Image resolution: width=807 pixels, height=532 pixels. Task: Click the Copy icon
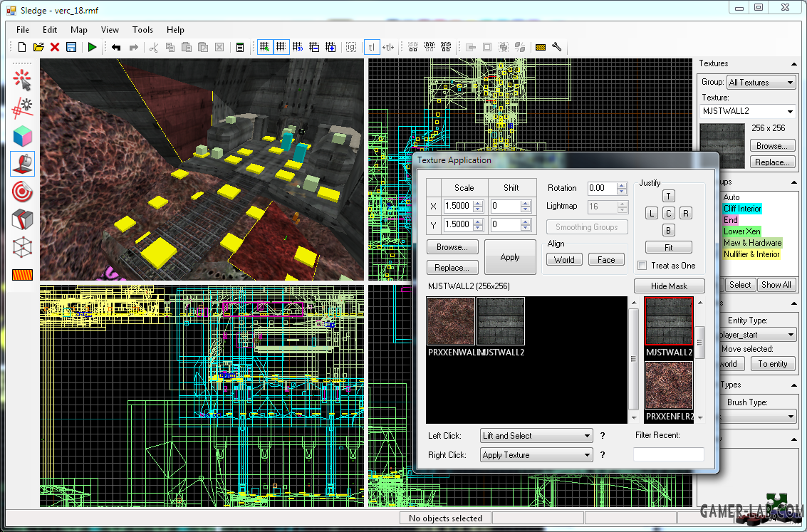coord(170,47)
